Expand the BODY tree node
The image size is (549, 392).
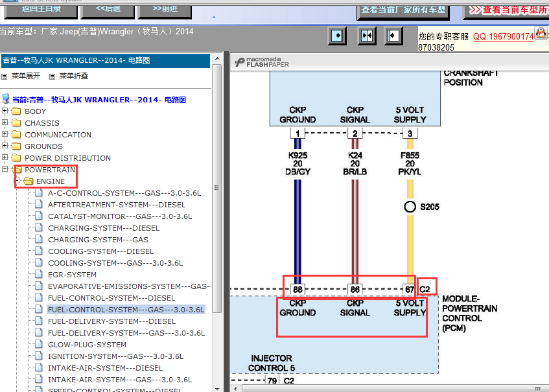(x=5, y=111)
